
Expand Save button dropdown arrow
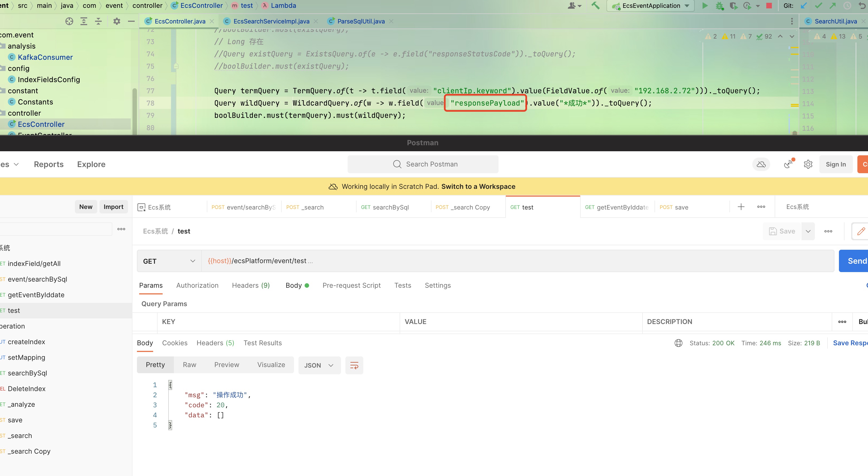click(x=808, y=231)
